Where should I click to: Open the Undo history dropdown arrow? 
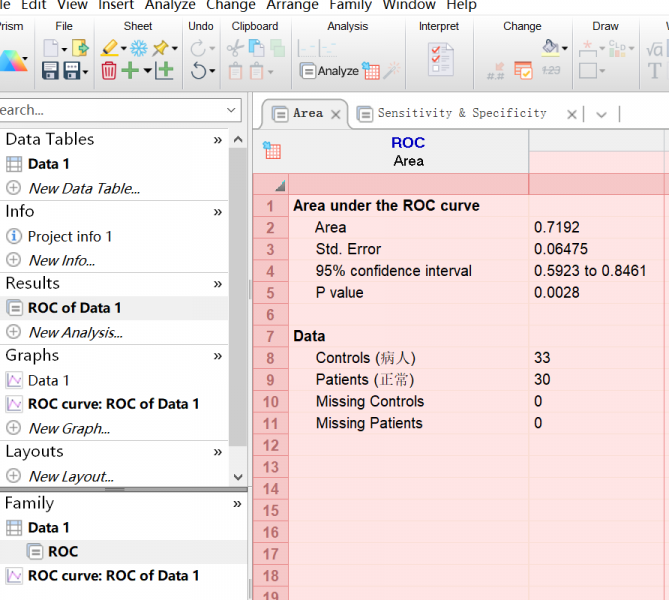[x=212, y=71]
